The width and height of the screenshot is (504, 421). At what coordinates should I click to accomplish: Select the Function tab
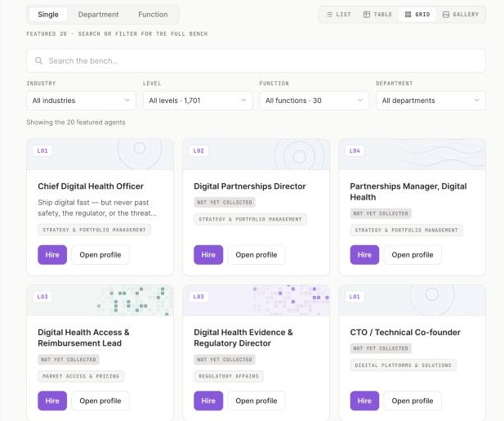point(153,15)
